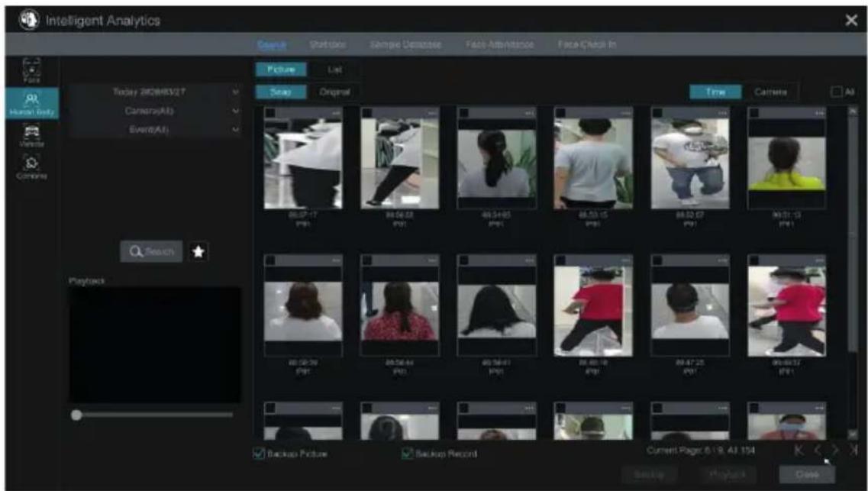Tick checkbox on ponytail woman snapshot
Screen dimensions: 868x491
(x=464, y=113)
